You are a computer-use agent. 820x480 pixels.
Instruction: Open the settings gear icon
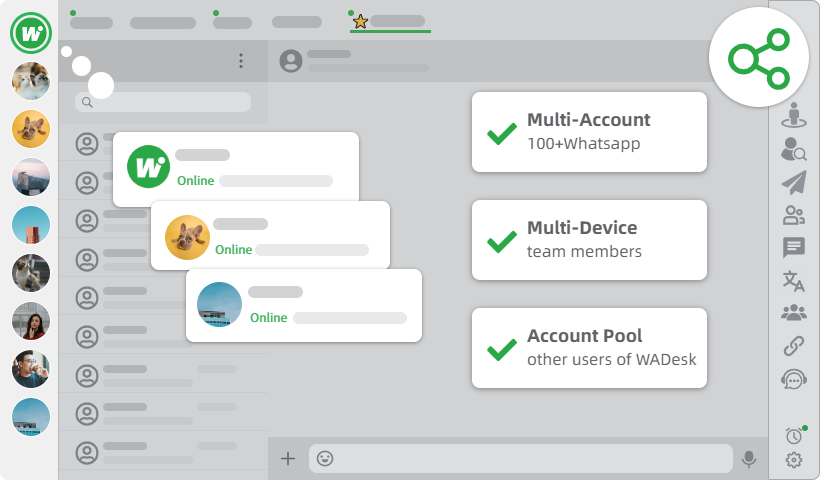(794, 460)
